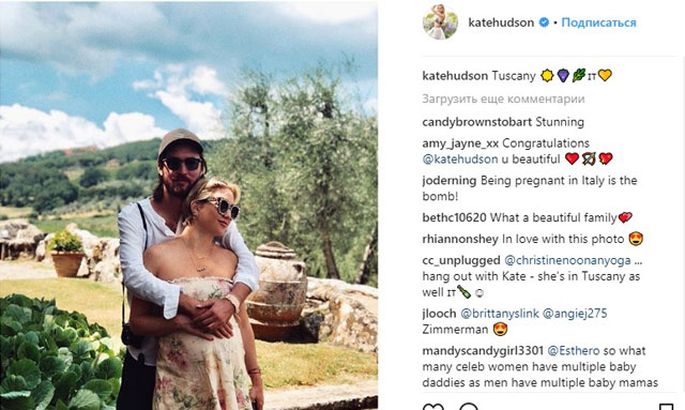Screen dimensions: 685x410
Task: Open the katehudson profile avatar
Action: point(440,22)
